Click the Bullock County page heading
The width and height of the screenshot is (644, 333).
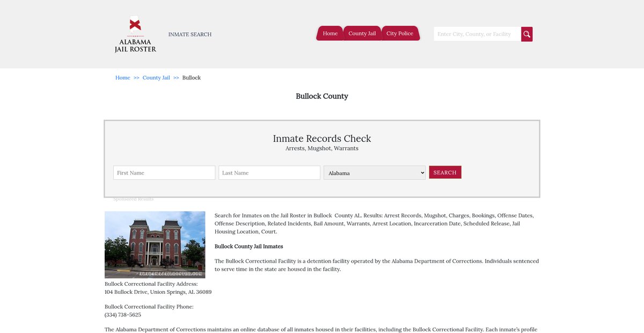[x=322, y=96]
